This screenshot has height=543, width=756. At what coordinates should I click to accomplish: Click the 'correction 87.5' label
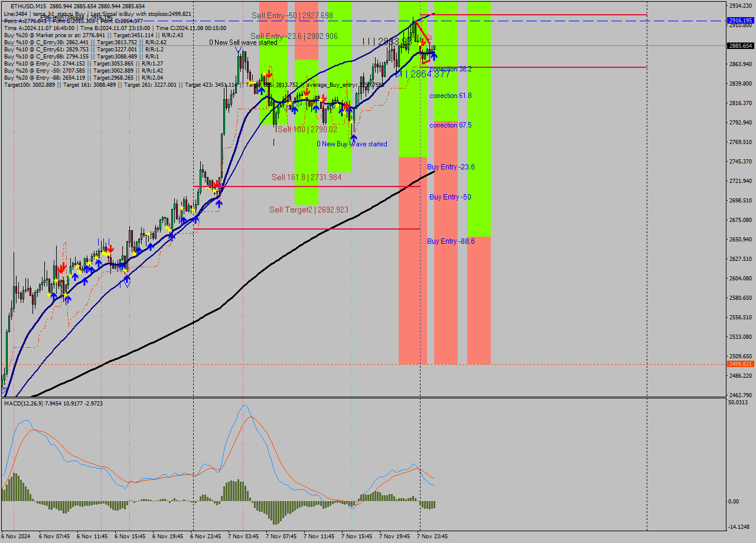tap(451, 125)
